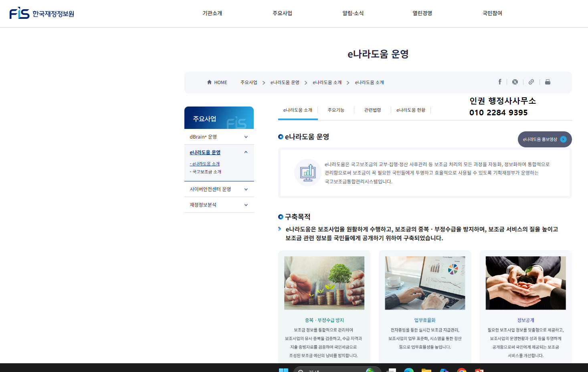The image size is (588, 372).
Task: Click the 중복 · 부정수급 방지 card title
Action: click(324, 320)
